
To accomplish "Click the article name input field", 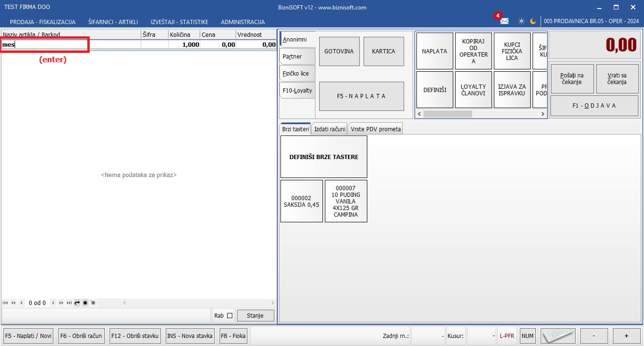I will coord(45,45).
